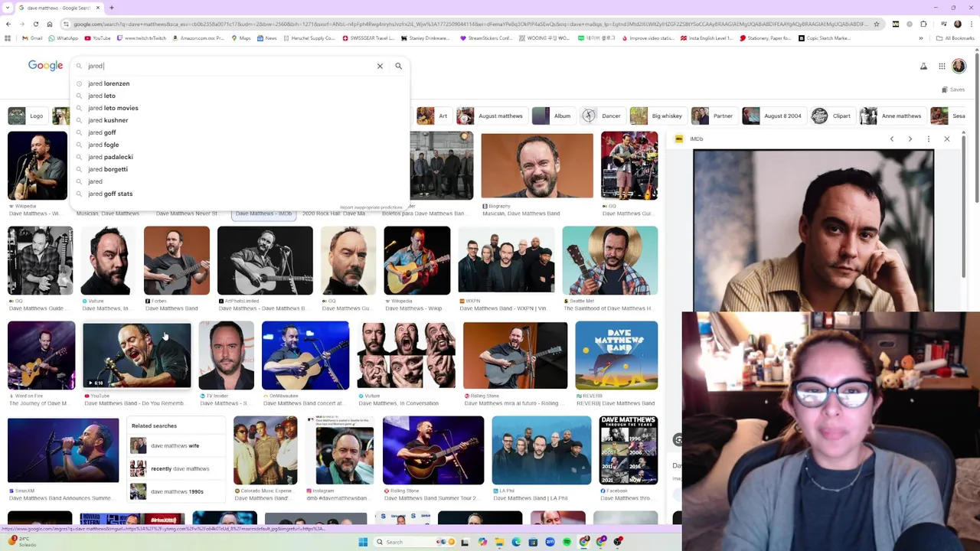Click the 'Clipart' filter chip
Image resolution: width=980 pixels, height=551 pixels.
click(x=832, y=116)
